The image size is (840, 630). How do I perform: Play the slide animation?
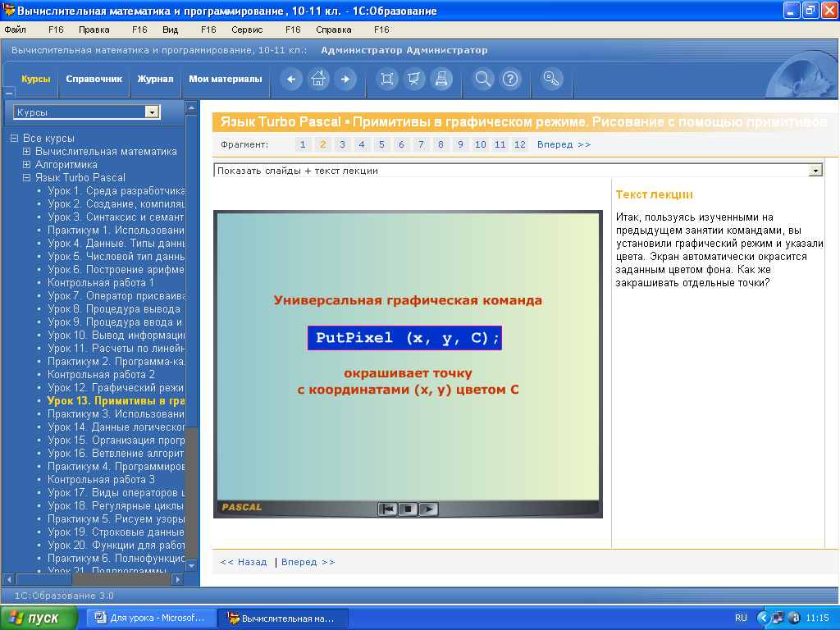click(428, 509)
